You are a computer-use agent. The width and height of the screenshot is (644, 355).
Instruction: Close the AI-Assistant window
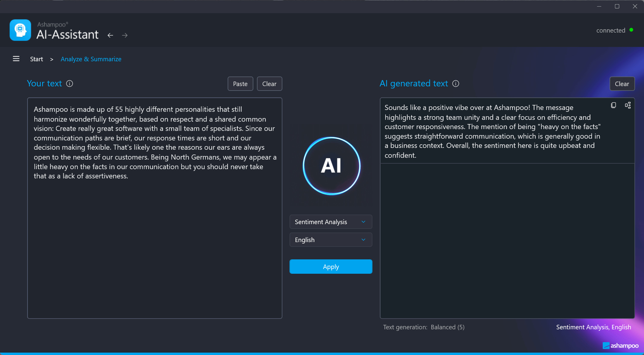pyautogui.click(x=635, y=6)
